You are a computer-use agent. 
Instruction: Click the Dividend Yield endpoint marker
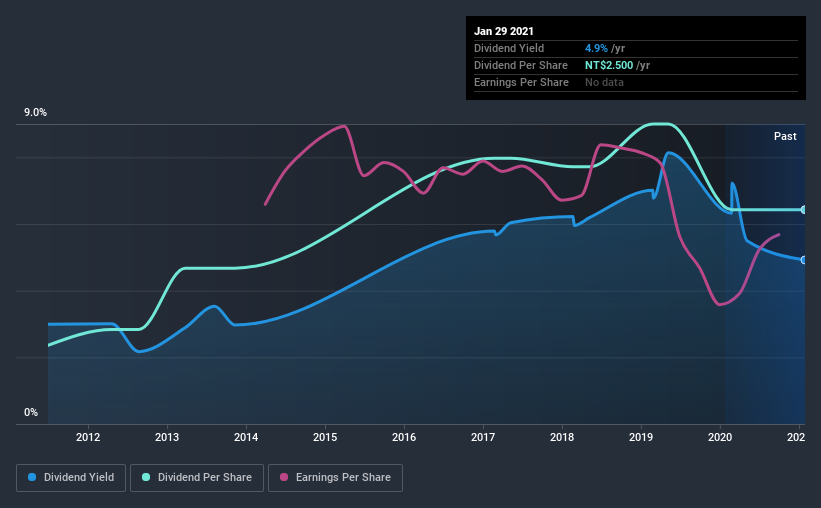pos(803,260)
